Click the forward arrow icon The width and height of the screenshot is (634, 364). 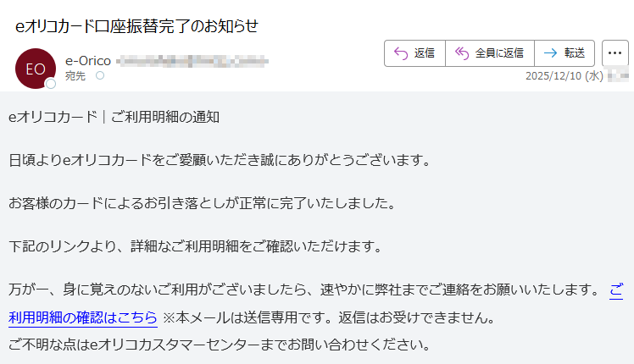550,53
